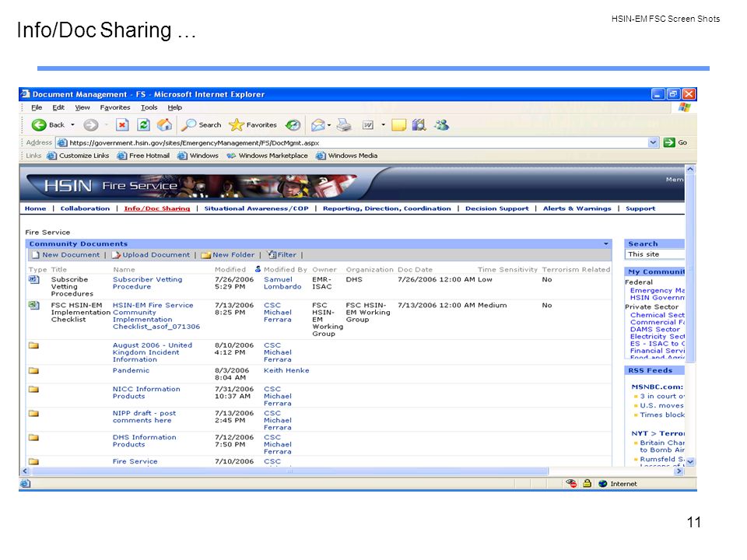The width and height of the screenshot is (747, 560).
Task: Click the Go button next to the address bar
Action: coord(675,142)
